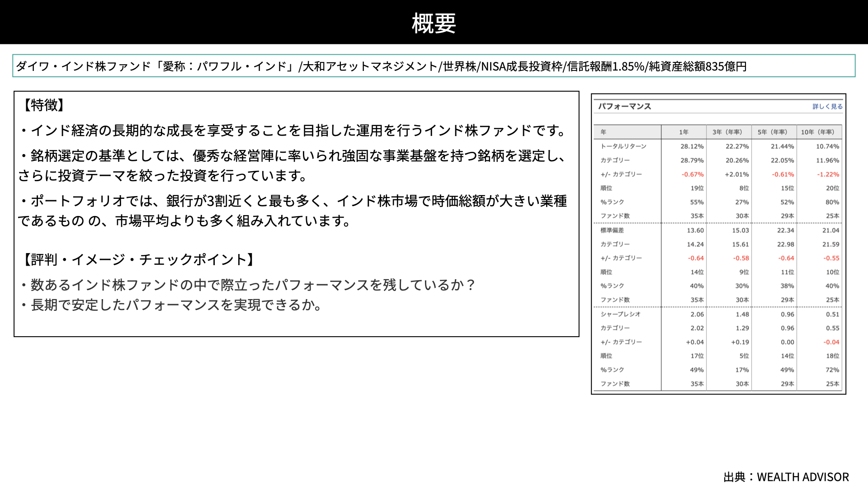
Task: Click the パフォーマンス panel heading
Action: click(x=625, y=107)
